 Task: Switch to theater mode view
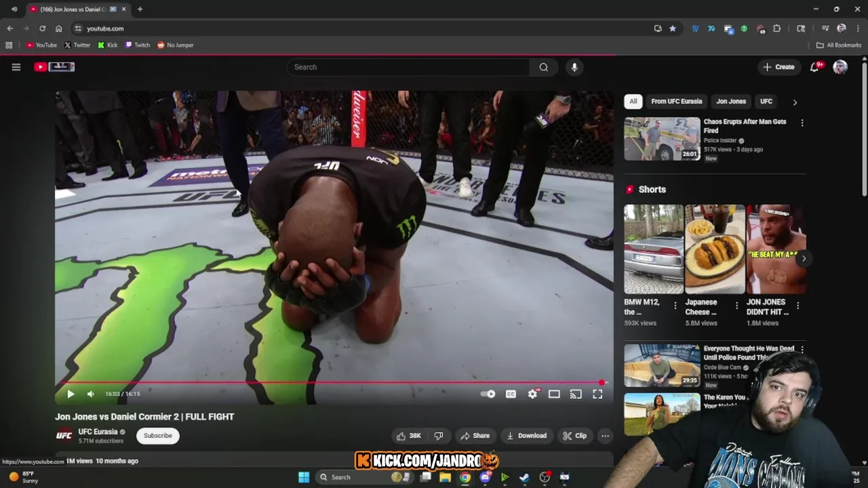pos(554,394)
